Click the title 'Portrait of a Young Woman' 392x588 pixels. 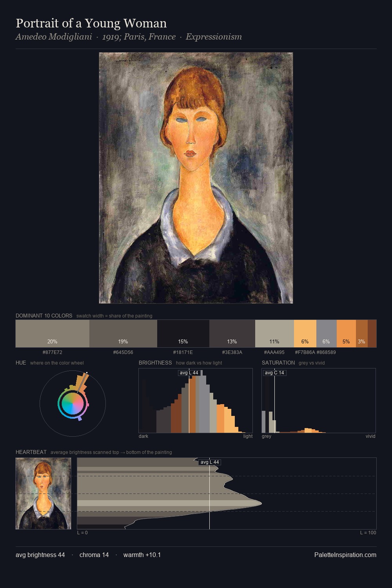point(91,23)
